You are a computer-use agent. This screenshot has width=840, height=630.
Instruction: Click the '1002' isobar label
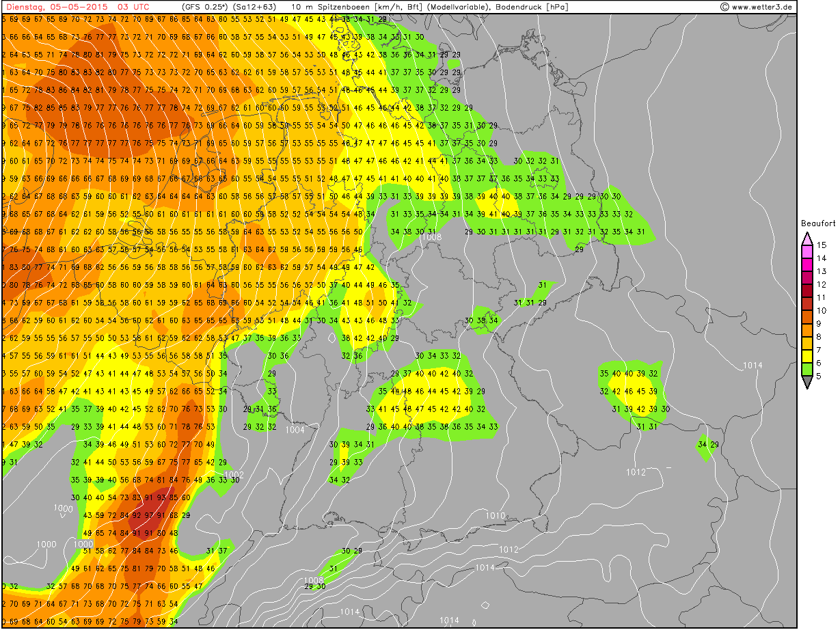click(234, 474)
